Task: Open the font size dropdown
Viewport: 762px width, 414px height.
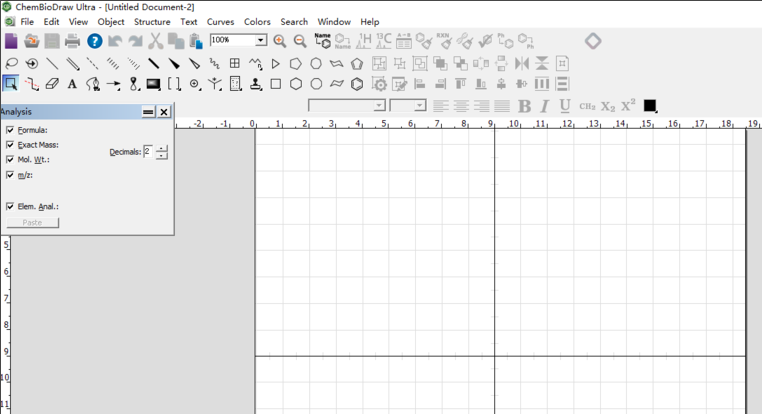Action: (x=408, y=105)
